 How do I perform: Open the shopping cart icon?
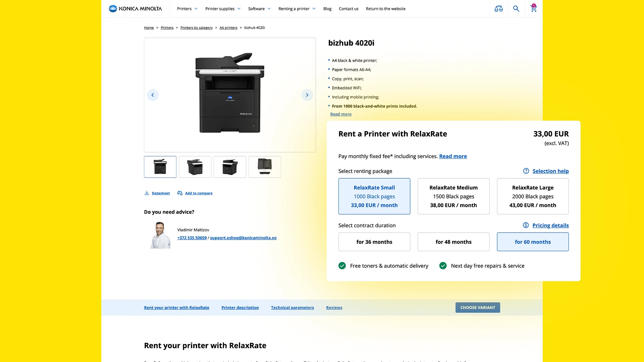point(533,8)
